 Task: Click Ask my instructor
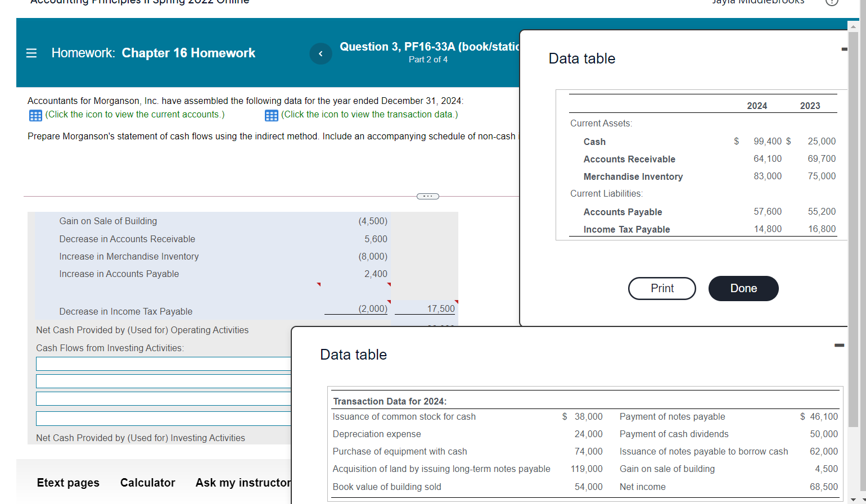point(243,483)
